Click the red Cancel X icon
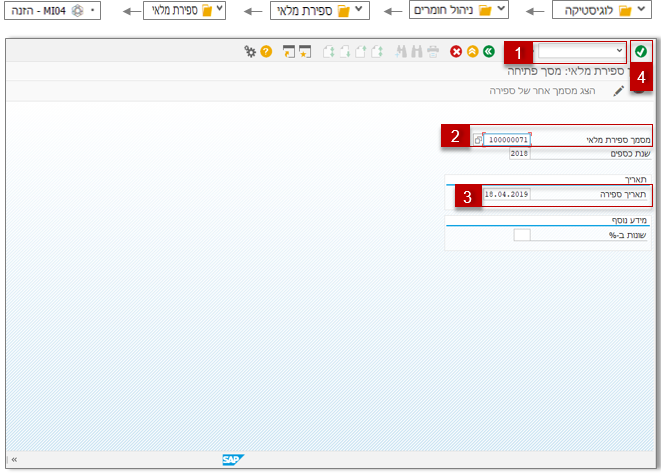 point(456,51)
